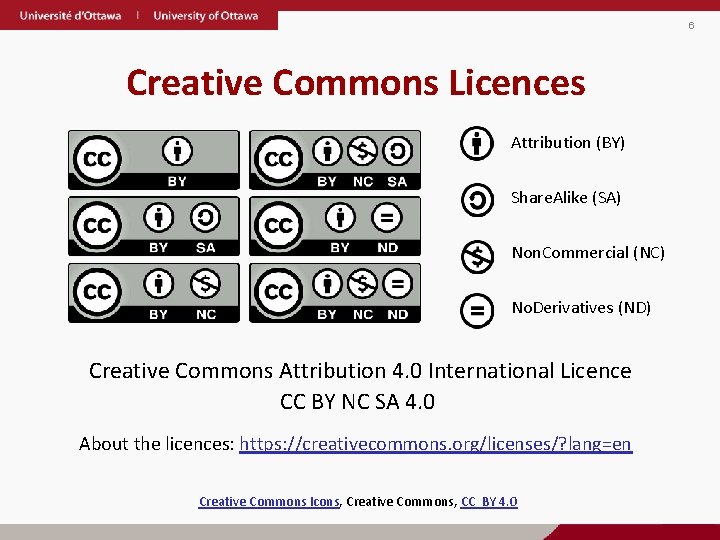Click the NoDerivatives (ND) label
The height and width of the screenshot is (540, 720).
click(x=581, y=307)
